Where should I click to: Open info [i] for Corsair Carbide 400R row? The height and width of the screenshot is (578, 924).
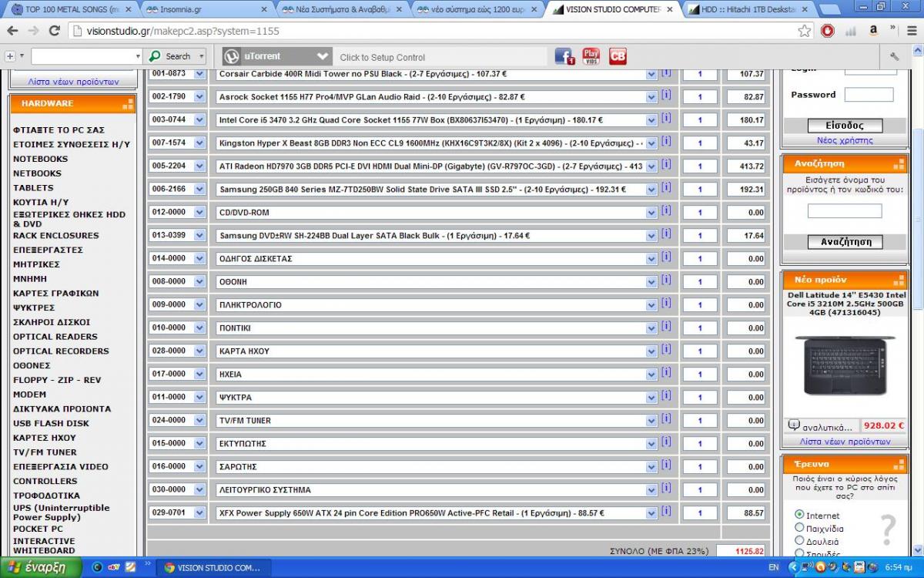tap(666, 72)
